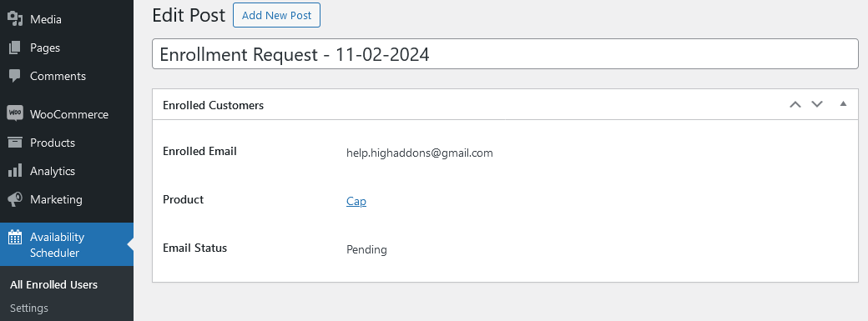Image resolution: width=868 pixels, height=321 pixels.
Task: Open the Marketing menu label
Action: pos(56,199)
